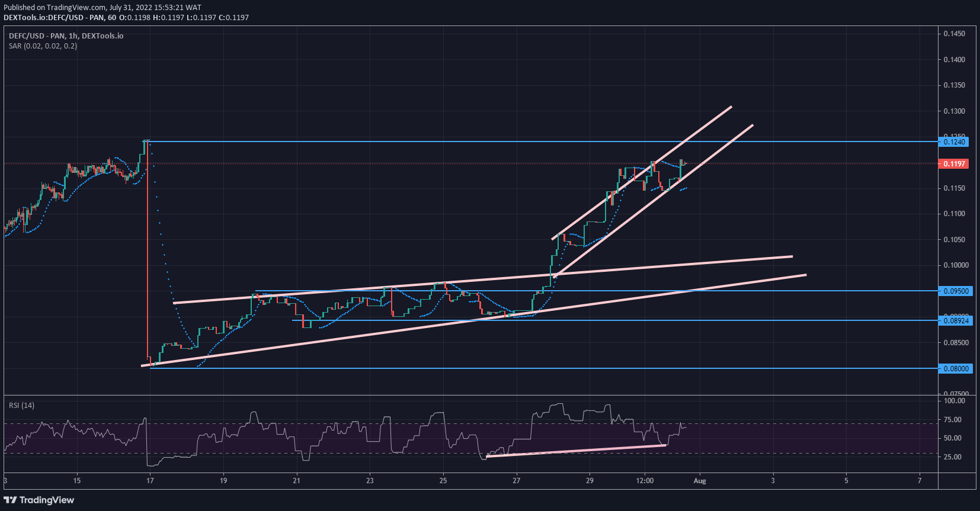Image resolution: width=980 pixels, height=511 pixels.
Task: Click the 0.1350 price axis label
Action: point(954,85)
